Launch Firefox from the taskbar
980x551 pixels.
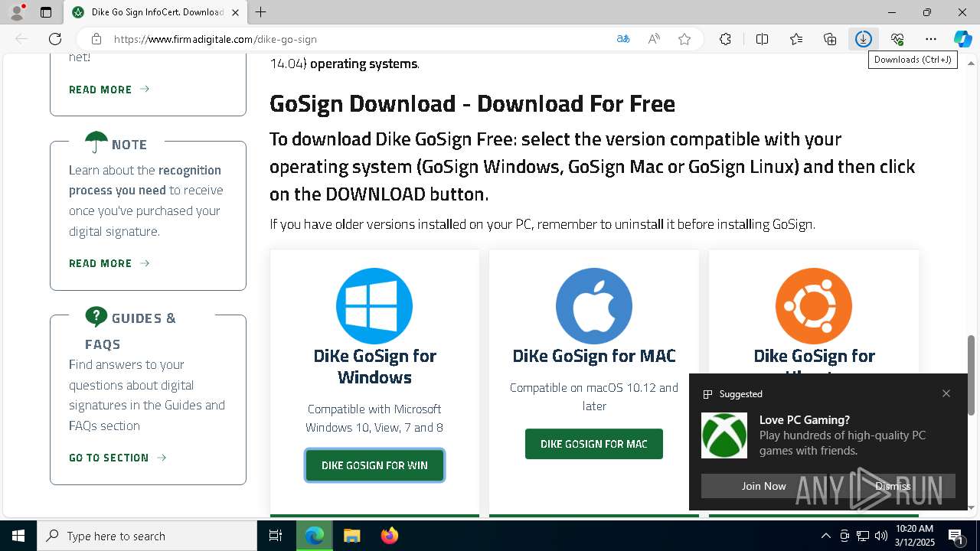(390, 536)
